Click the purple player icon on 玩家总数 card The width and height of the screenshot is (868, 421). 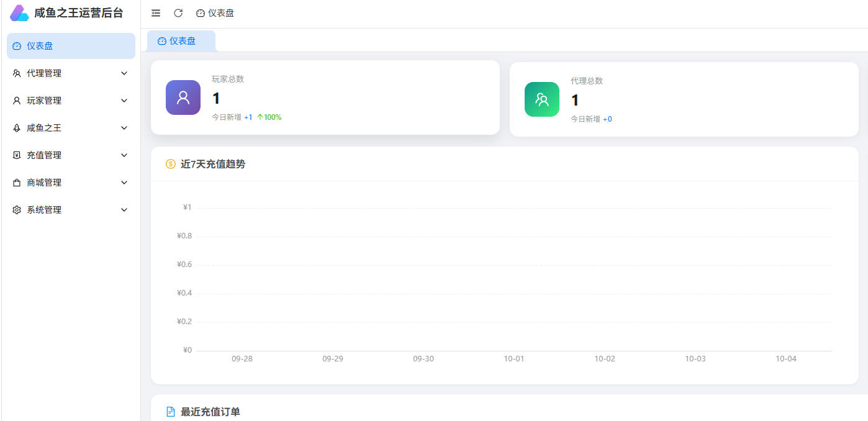183,97
